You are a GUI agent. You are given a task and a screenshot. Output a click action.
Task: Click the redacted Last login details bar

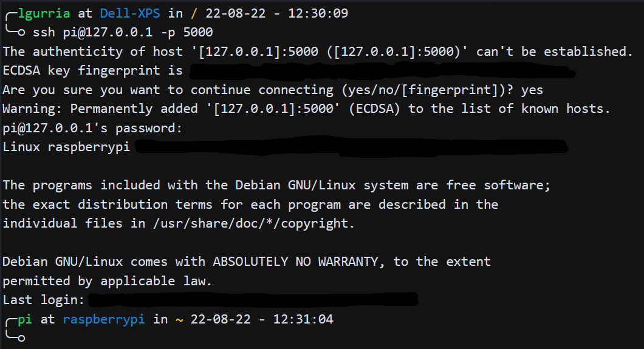[x=253, y=299]
